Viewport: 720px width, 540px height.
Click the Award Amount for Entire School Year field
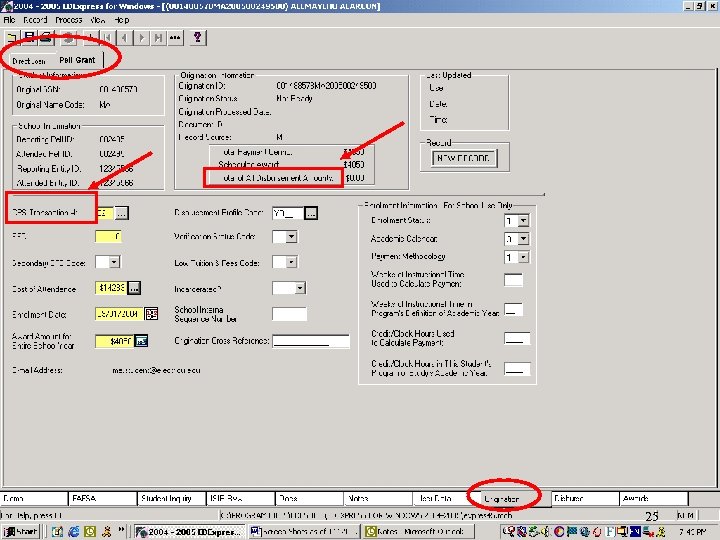click(x=114, y=341)
